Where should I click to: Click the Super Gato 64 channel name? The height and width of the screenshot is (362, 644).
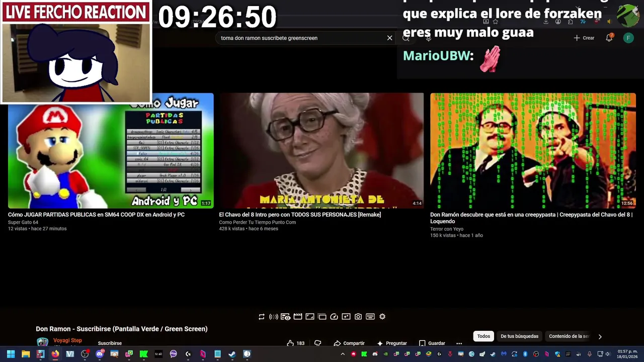tap(23, 222)
